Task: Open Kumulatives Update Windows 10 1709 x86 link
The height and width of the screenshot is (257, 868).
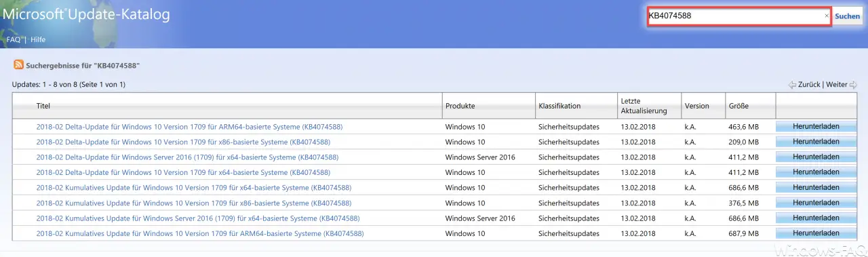Action: pos(194,203)
